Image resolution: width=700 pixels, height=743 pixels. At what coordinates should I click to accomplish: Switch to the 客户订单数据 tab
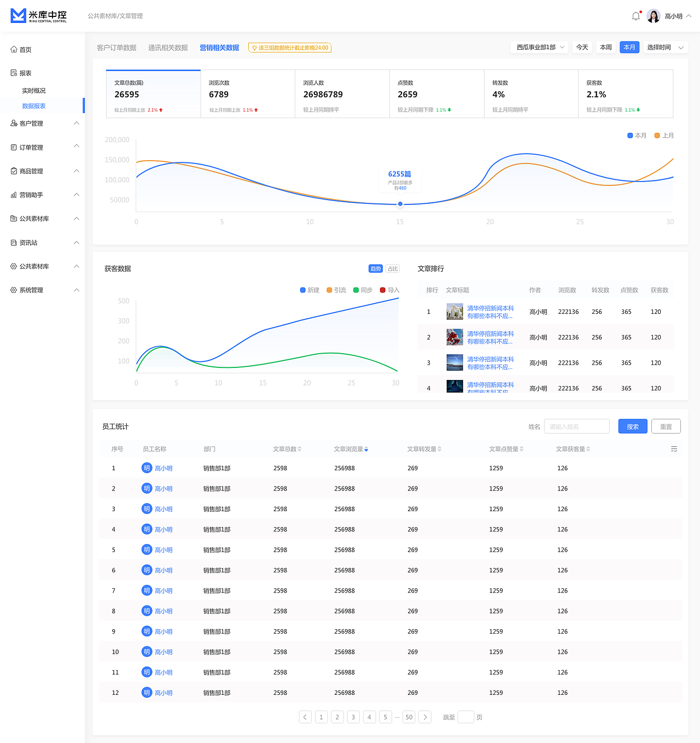pyautogui.click(x=116, y=48)
